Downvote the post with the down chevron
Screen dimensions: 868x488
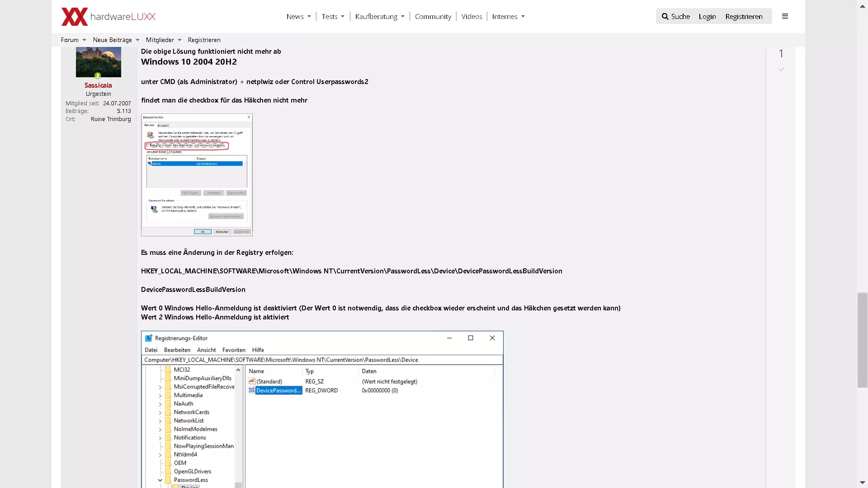[780, 70]
